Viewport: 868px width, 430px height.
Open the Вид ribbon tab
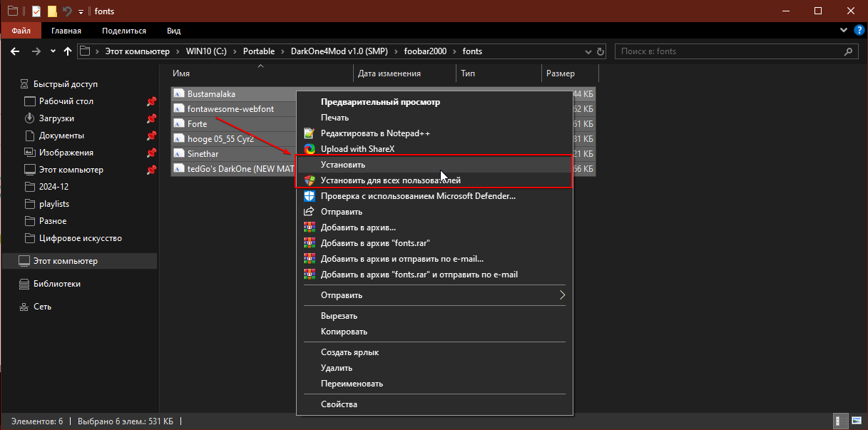pos(173,31)
